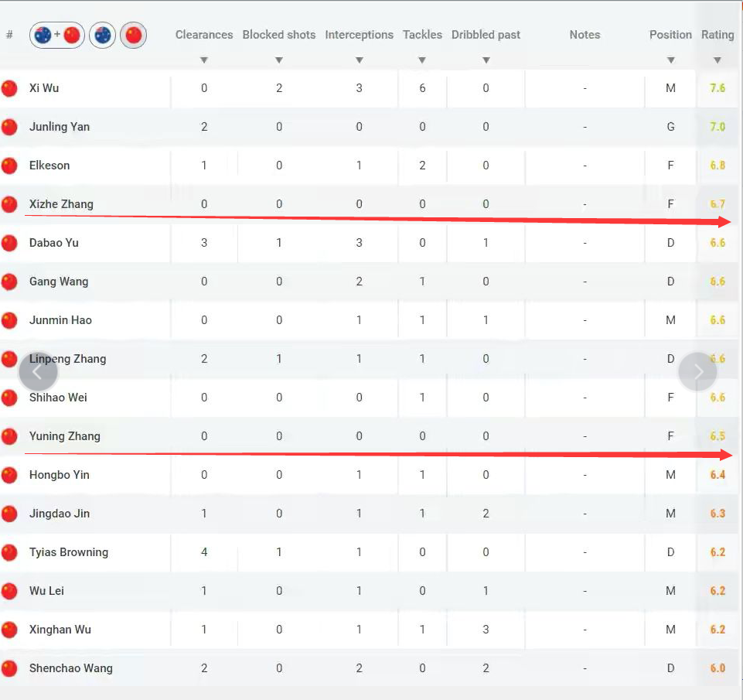Click the Notes column header
This screenshot has height=700, width=743.
[x=585, y=35]
